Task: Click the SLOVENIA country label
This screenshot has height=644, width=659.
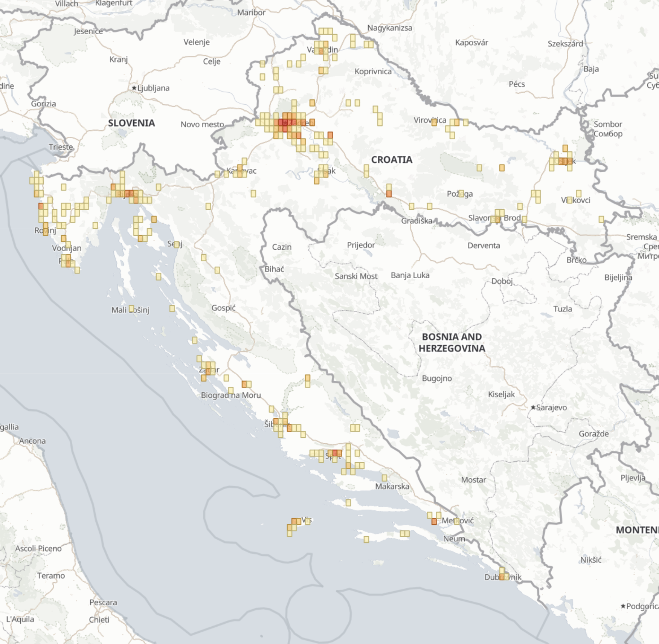Action: (x=131, y=123)
